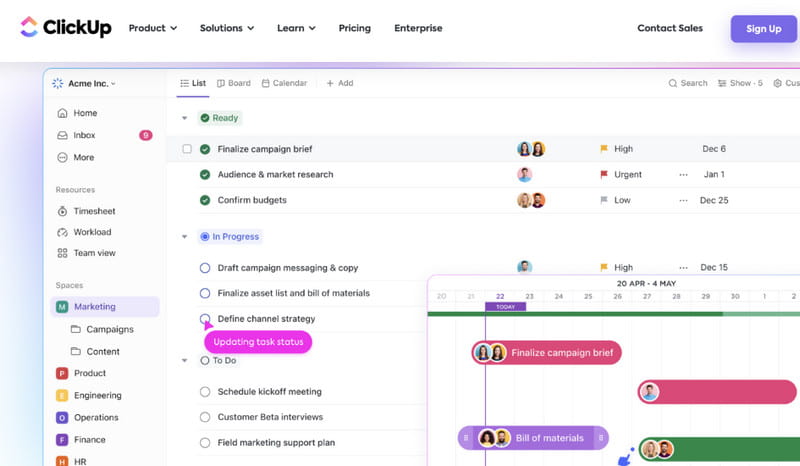Click the Campaigns folder icon
Viewport: 800px width, 466px height.
pyautogui.click(x=76, y=329)
